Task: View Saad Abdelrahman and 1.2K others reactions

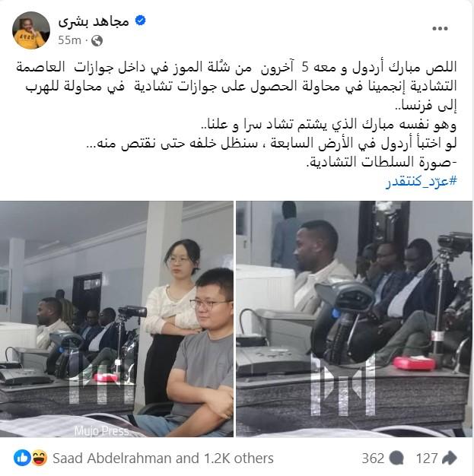Action: click(x=163, y=458)
